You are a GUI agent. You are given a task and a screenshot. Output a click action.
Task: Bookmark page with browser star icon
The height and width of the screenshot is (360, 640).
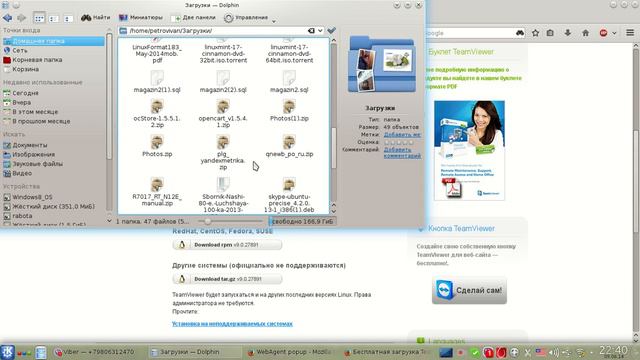535,33
